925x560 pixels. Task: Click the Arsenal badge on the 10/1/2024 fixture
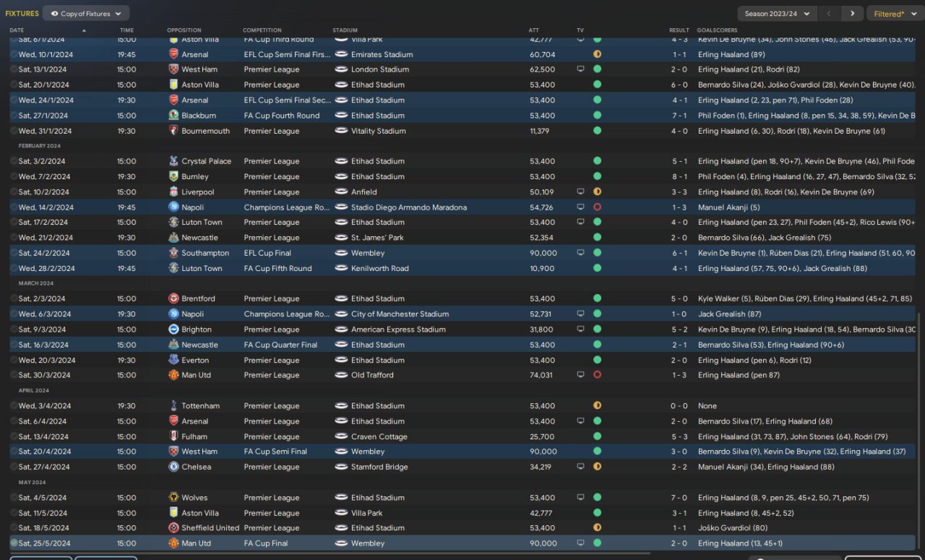coord(173,54)
